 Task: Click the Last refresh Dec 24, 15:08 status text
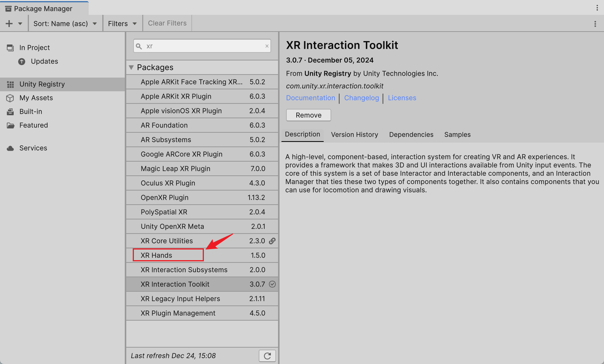coord(173,356)
